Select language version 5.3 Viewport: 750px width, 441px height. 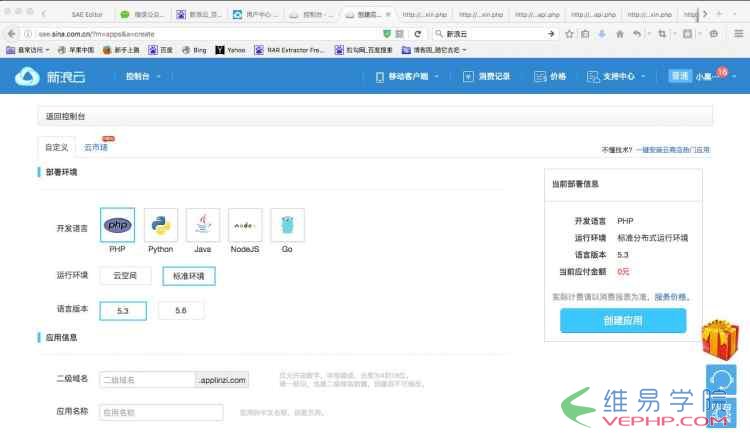[x=123, y=311]
